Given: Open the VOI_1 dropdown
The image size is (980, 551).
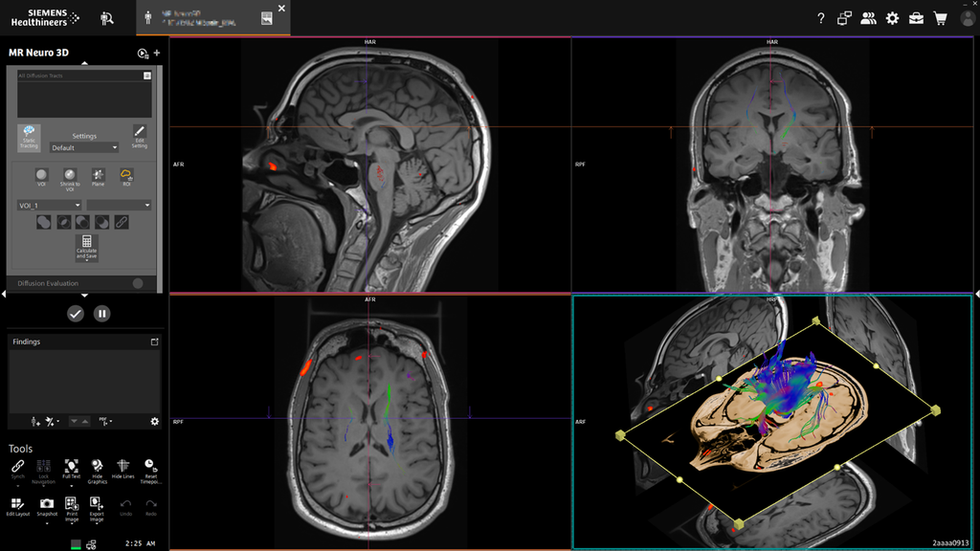Looking at the screenshot, I should 50,205.
